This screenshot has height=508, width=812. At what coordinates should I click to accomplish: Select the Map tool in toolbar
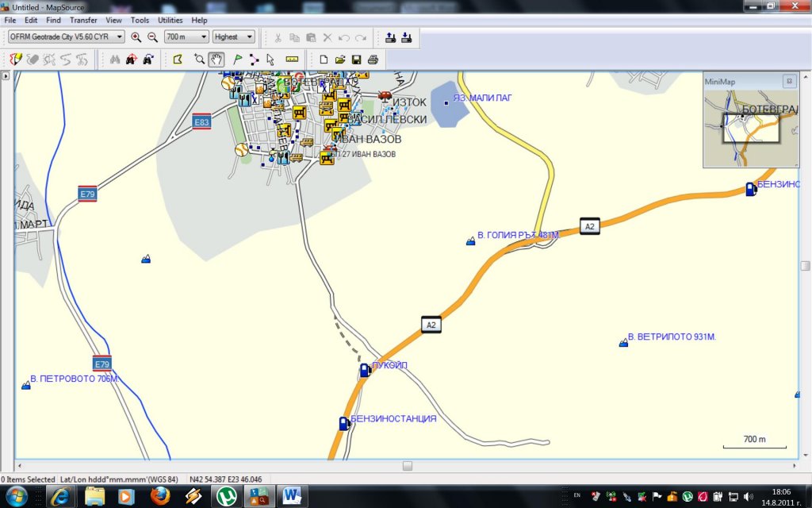tap(178, 60)
